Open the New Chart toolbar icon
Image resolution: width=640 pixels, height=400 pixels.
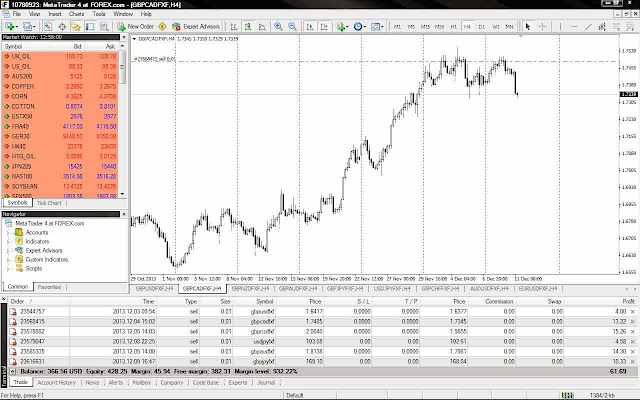[x=10, y=27]
